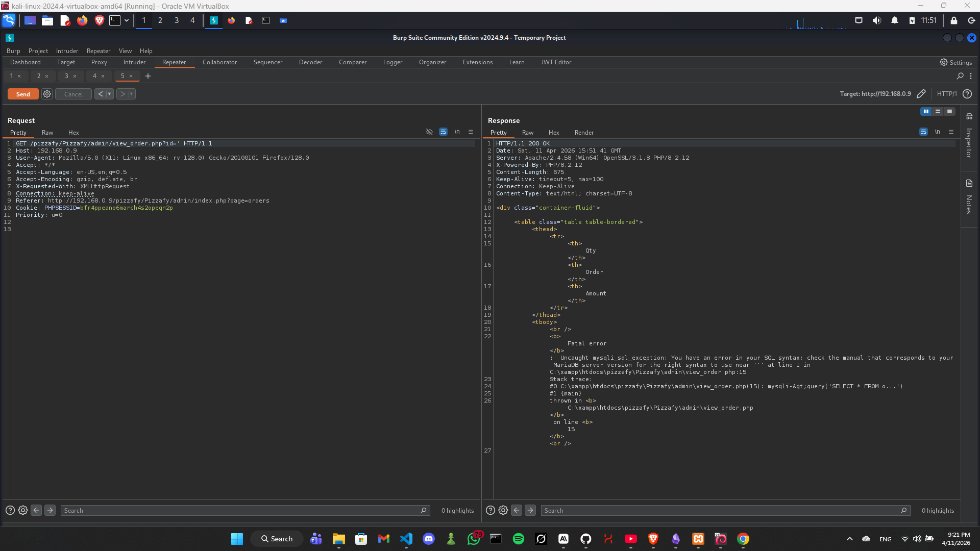Open Kali notifications bell icon
The image size is (980, 551).
(895, 20)
